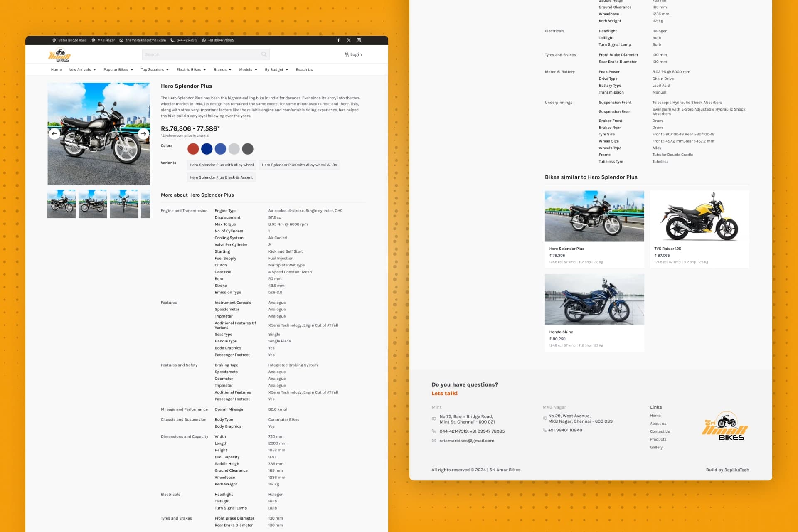This screenshot has width=798, height=532.
Task: Click the search magnifier icon
Action: 264,54
